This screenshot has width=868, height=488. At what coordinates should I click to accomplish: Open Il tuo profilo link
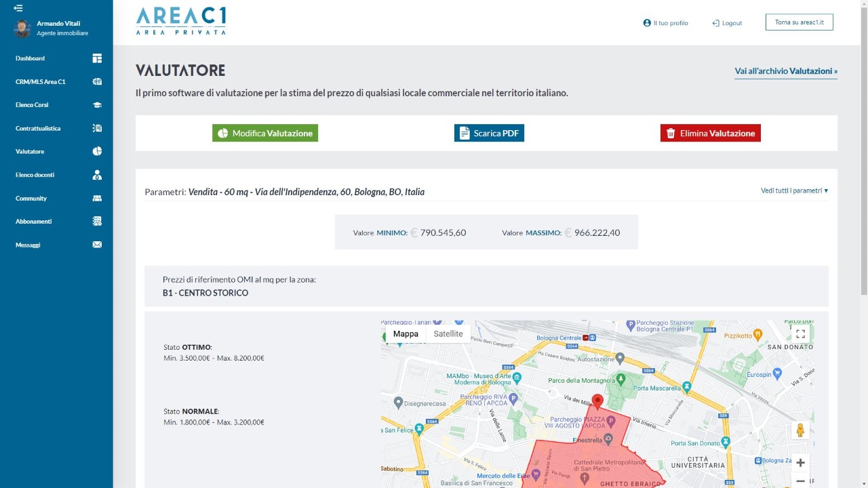coord(666,23)
